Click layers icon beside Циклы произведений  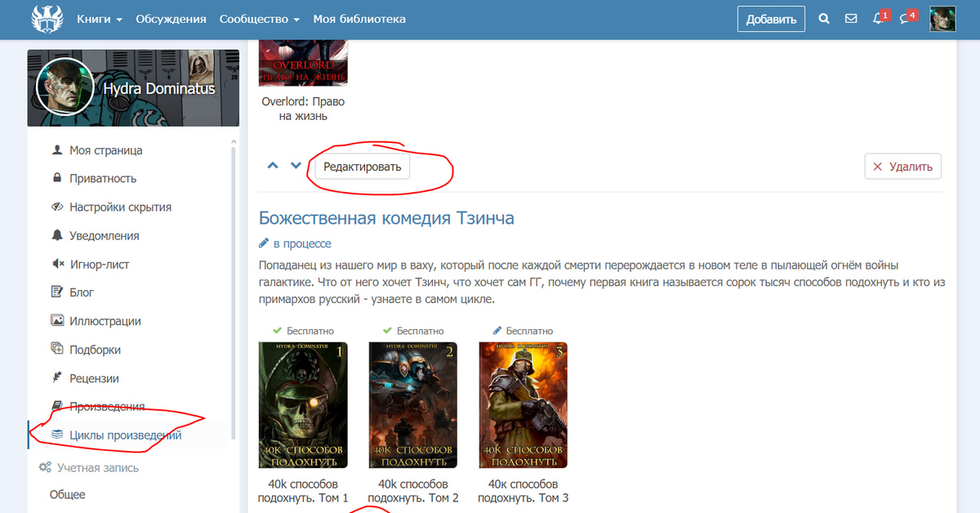pos(57,435)
